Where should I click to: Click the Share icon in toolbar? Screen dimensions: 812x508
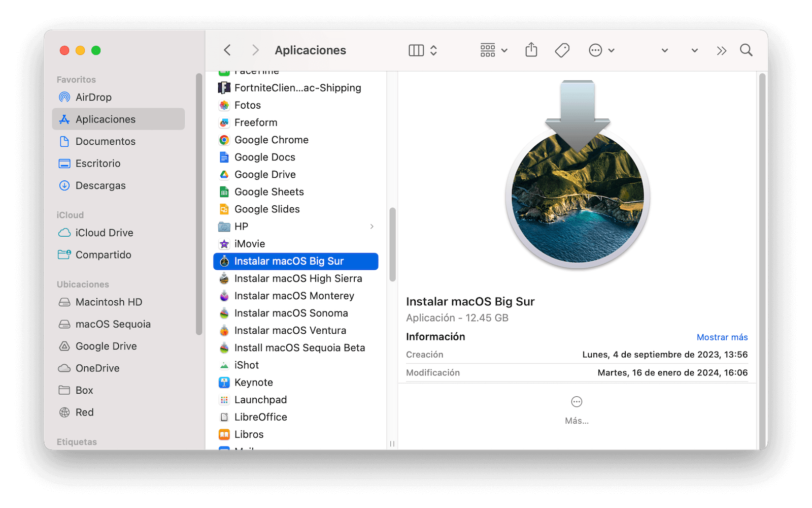tap(531, 50)
